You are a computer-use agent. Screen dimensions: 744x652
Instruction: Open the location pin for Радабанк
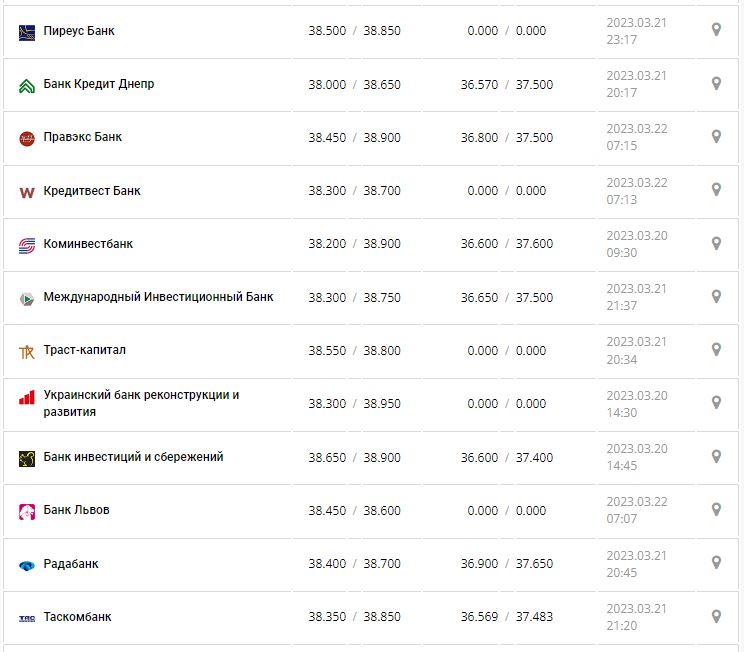pos(716,563)
